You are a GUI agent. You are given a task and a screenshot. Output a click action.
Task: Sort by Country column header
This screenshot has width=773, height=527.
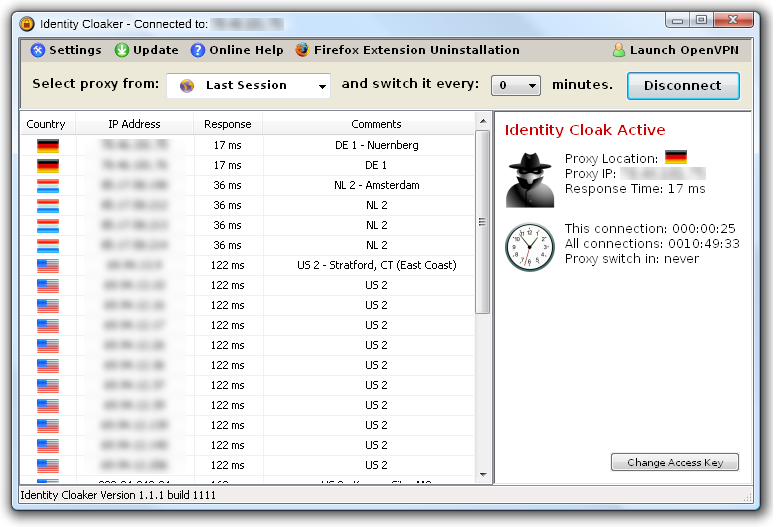pos(48,124)
